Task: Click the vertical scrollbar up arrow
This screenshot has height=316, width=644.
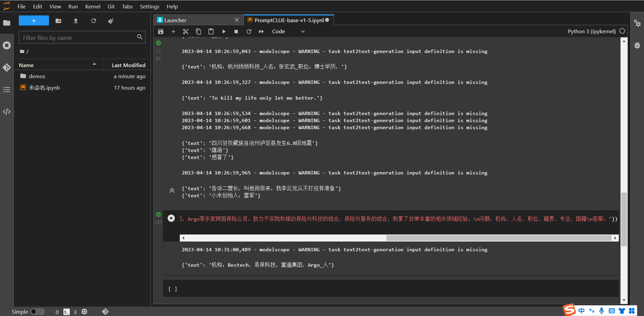Action: (624, 41)
